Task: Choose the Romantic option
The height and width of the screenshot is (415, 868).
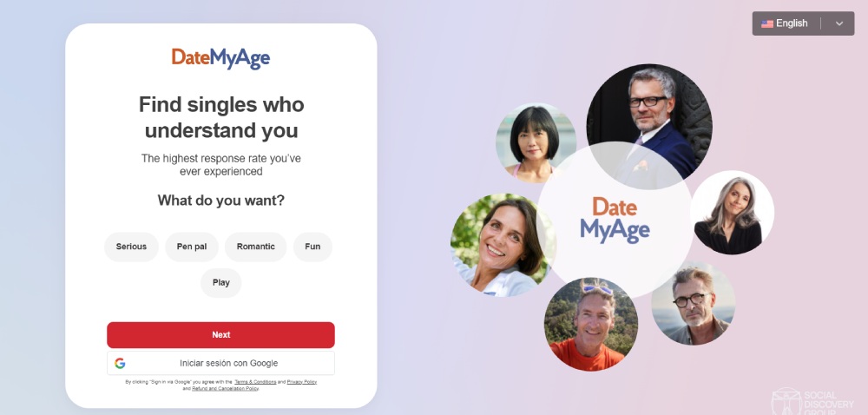Action: [256, 247]
